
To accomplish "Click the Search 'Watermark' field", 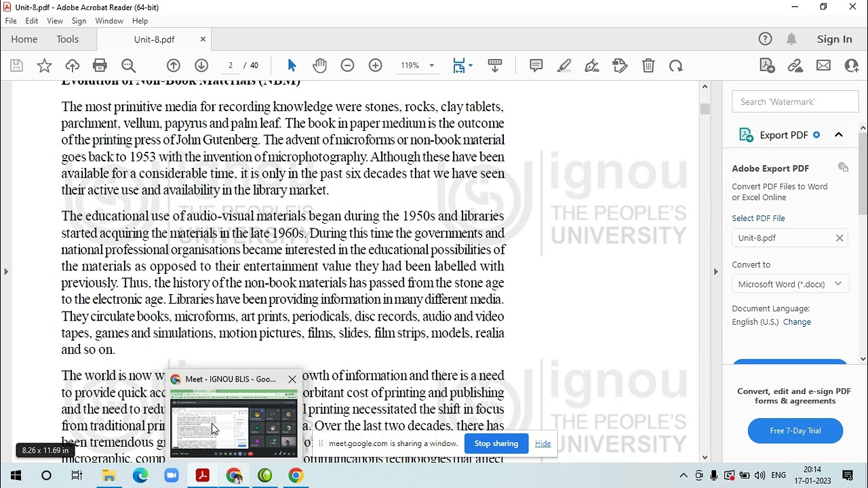I will tap(795, 102).
